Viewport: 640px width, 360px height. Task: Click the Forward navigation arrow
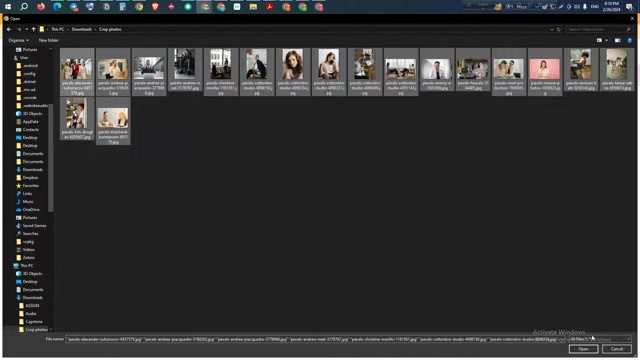[x=19, y=29]
